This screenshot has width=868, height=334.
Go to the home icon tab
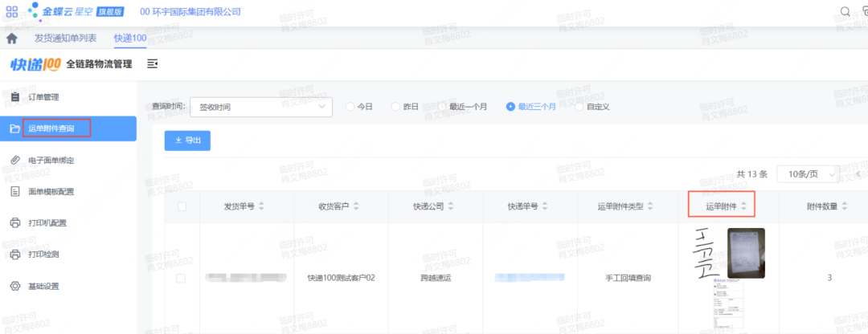tap(11, 39)
